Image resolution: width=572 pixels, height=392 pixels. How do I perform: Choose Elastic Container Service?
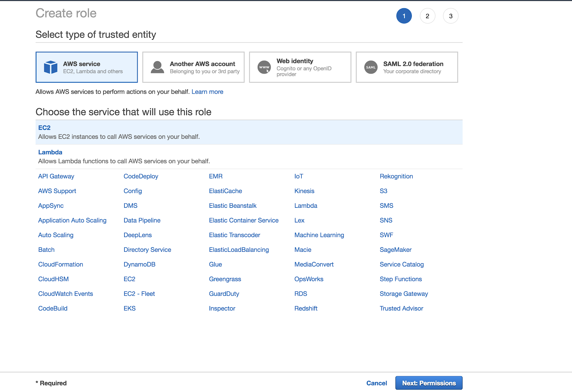pos(243,220)
